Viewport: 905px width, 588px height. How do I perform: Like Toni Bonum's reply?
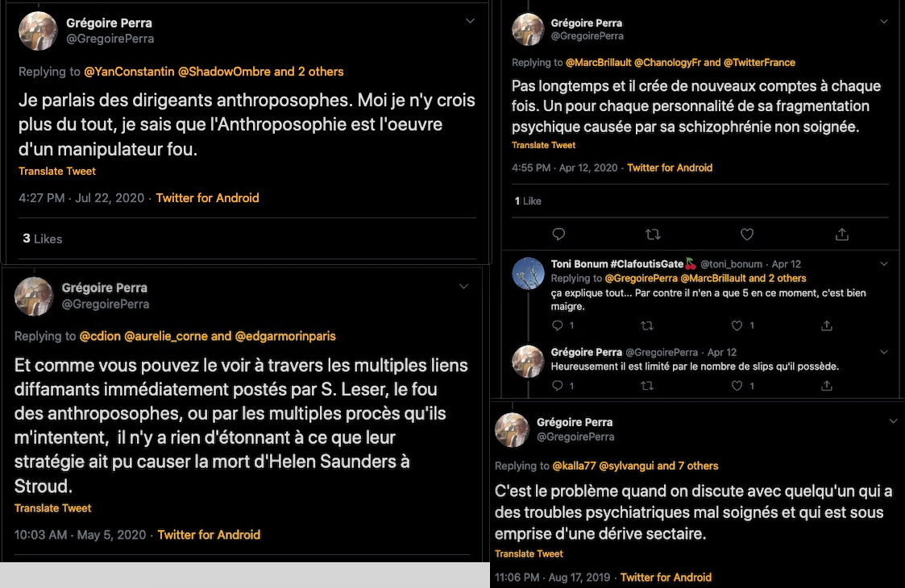737,325
